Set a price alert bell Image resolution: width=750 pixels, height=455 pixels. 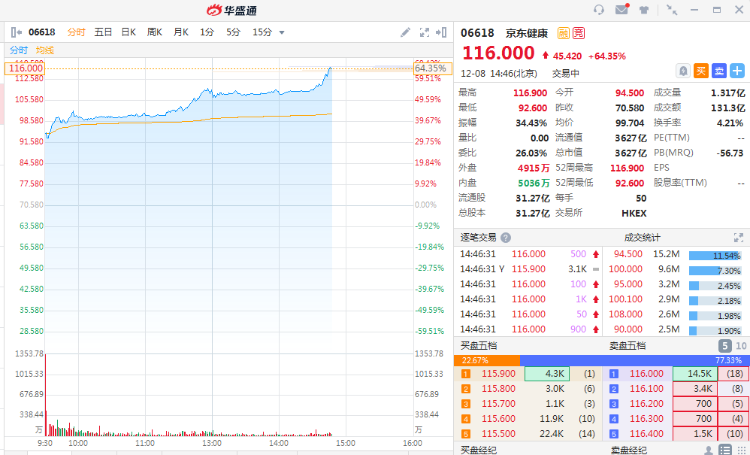683,70
